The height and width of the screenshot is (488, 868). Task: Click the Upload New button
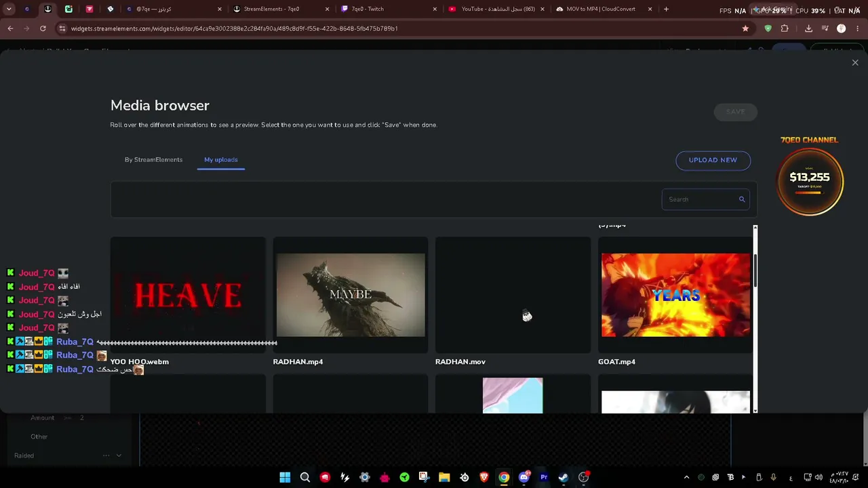pyautogui.click(x=713, y=160)
